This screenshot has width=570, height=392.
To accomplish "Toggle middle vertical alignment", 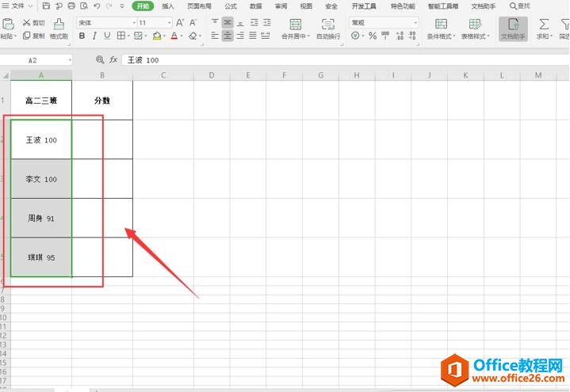I will click(x=228, y=22).
